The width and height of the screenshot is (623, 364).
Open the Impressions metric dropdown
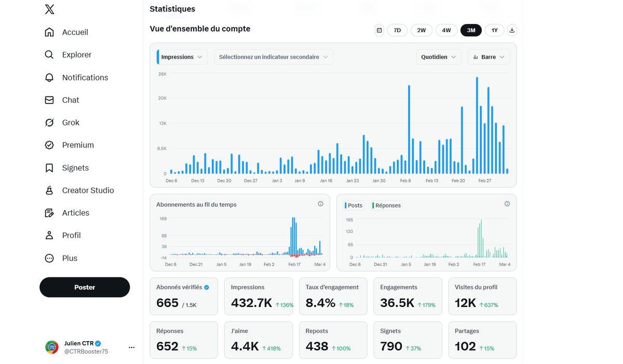coord(182,57)
